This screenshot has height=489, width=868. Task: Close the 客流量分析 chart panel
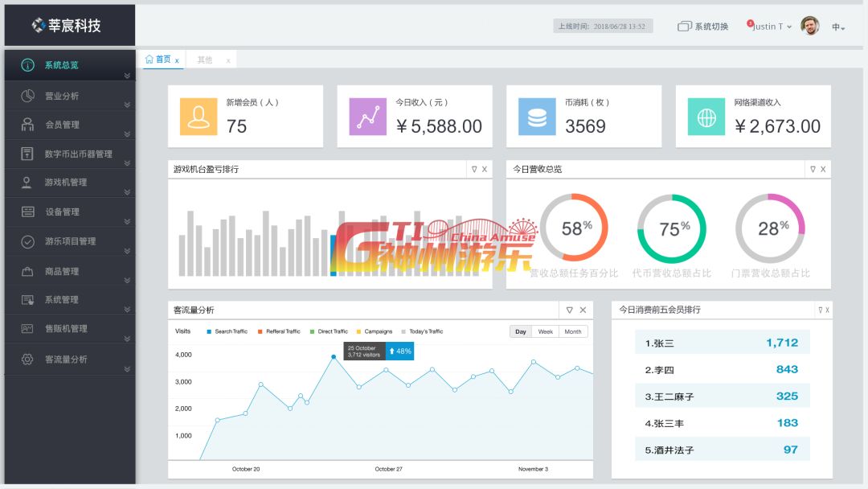click(583, 310)
